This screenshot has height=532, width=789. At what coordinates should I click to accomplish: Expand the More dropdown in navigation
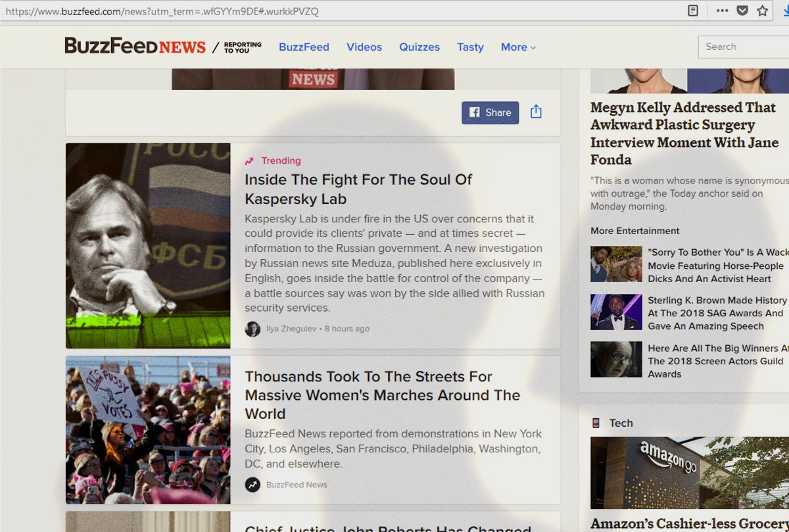[x=518, y=47]
